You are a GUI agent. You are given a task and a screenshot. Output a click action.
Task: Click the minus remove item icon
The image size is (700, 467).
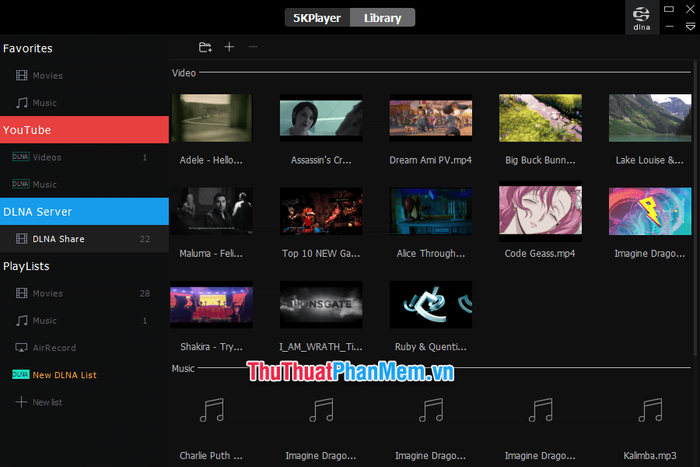click(253, 47)
